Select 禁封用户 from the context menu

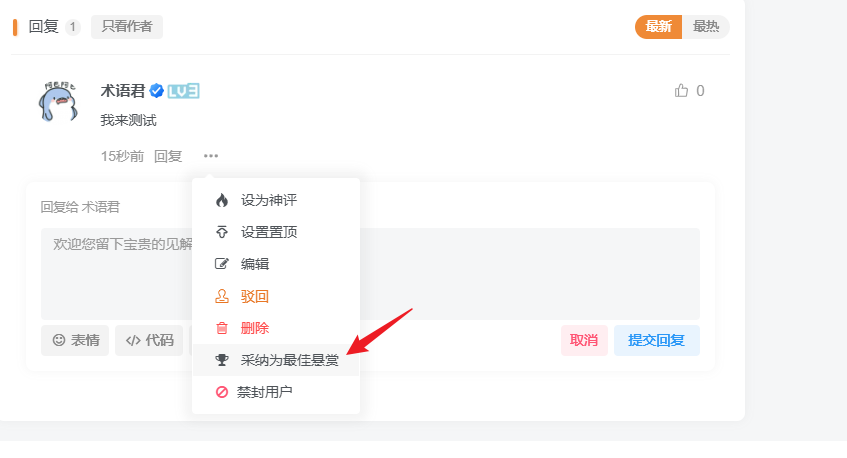point(266,392)
